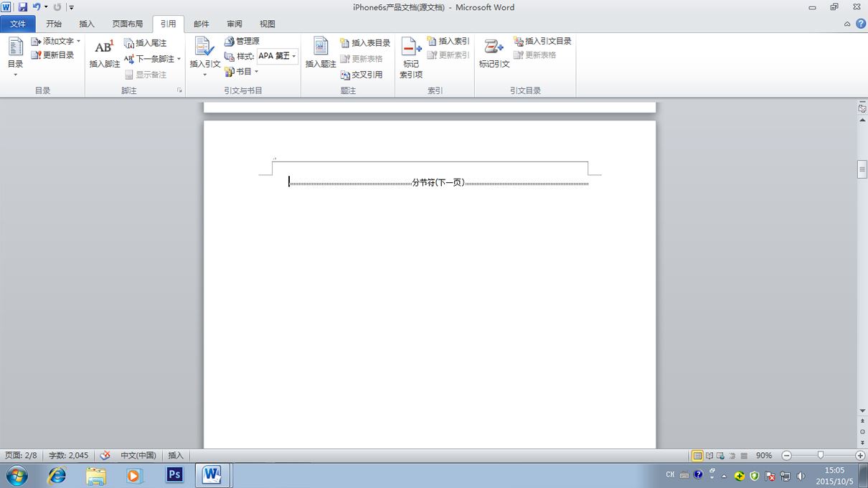Open the Windows Start button
Image resolution: width=868 pixels, height=488 pixels.
16,475
